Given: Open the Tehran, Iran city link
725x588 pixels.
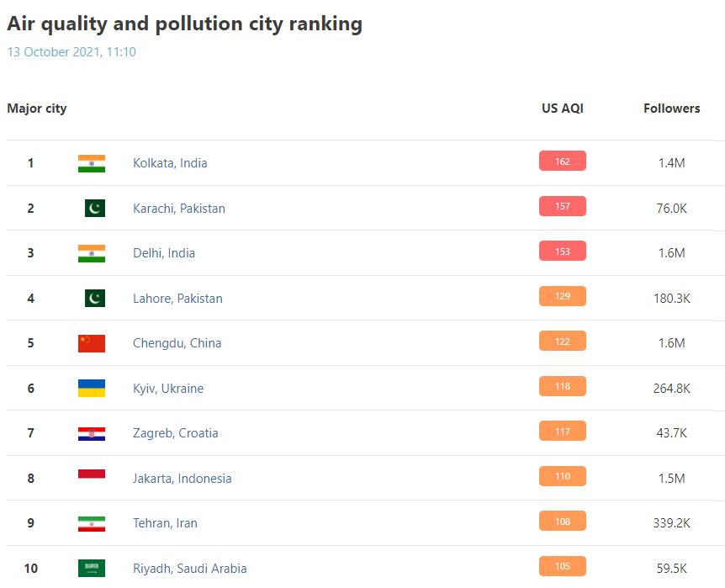Looking at the screenshot, I should tap(166, 523).
